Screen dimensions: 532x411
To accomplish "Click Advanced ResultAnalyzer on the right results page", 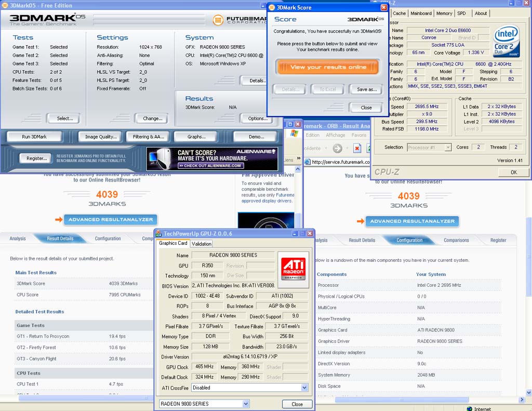I will 412,221.
